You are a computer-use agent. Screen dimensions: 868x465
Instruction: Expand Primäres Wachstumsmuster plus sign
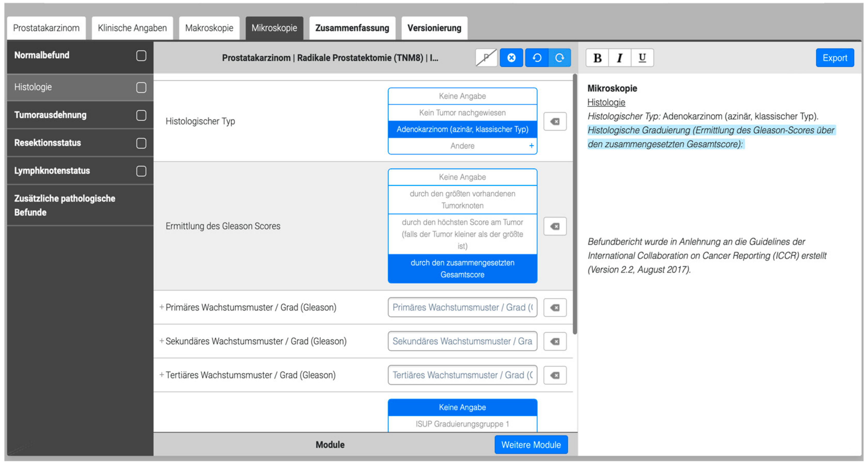click(x=162, y=307)
